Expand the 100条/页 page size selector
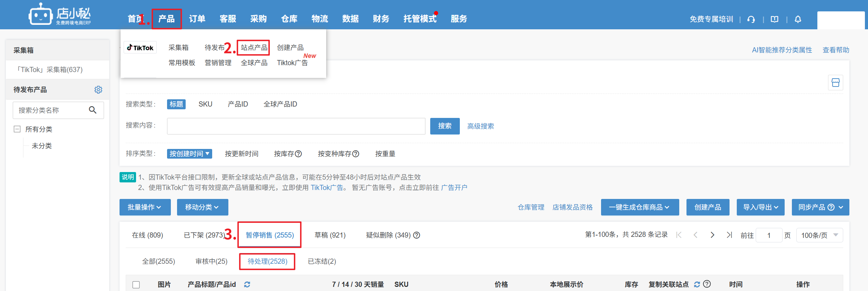Screen dimensions: 868x291 click(819, 235)
